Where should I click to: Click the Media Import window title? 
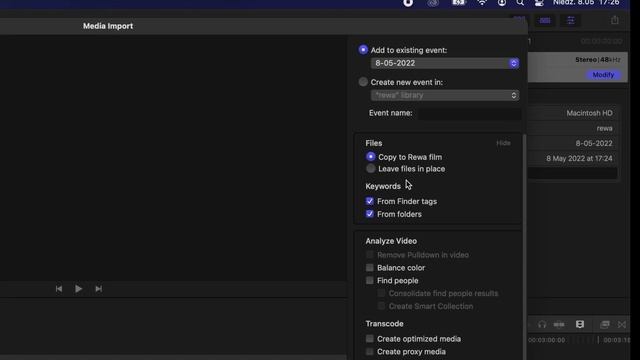pos(108,26)
